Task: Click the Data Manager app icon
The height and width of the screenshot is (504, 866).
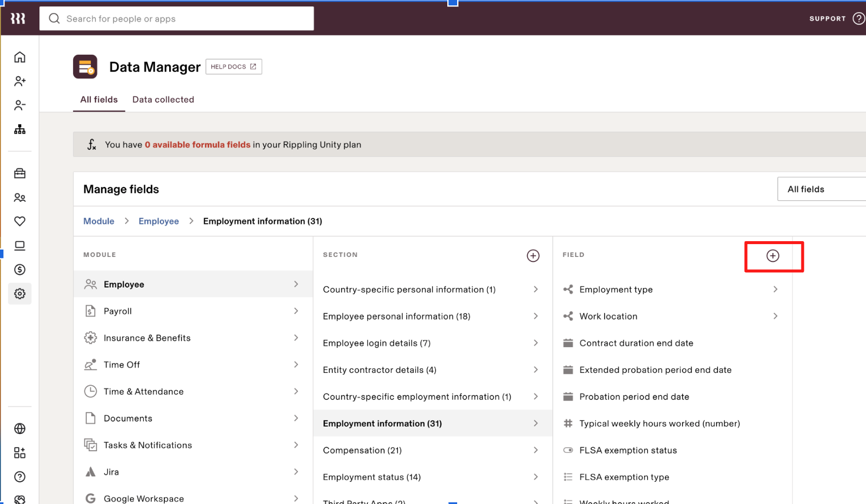Action: click(x=85, y=67)
